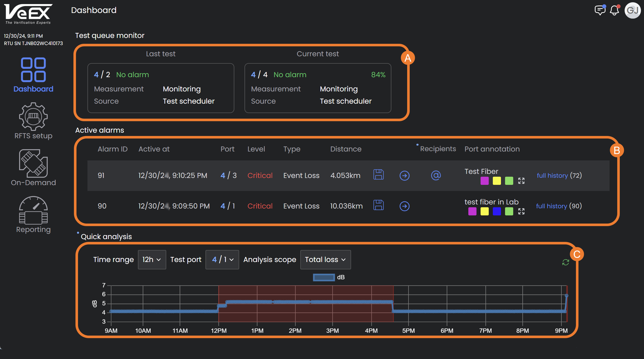Expand Test Fiber port annotation

tap(521, 181)
